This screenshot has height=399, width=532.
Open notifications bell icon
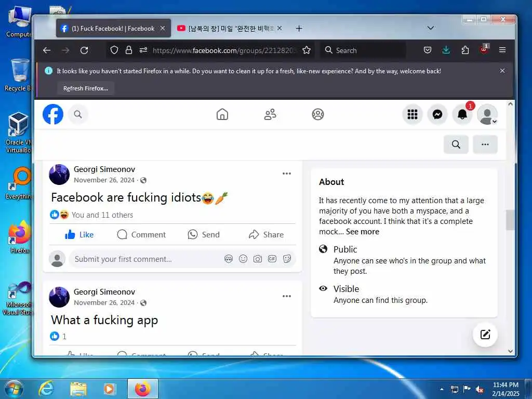(x=462, y=114)
